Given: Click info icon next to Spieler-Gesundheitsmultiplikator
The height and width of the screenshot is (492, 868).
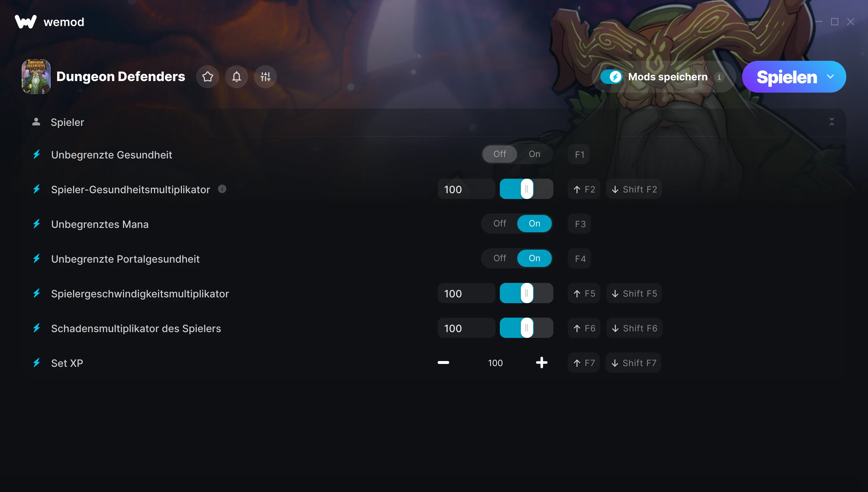Looking at the screenshot, I should (222, 189).
